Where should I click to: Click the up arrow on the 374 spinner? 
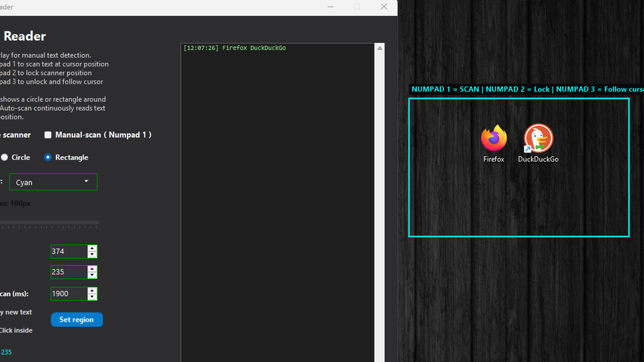(x=93, y=248)
